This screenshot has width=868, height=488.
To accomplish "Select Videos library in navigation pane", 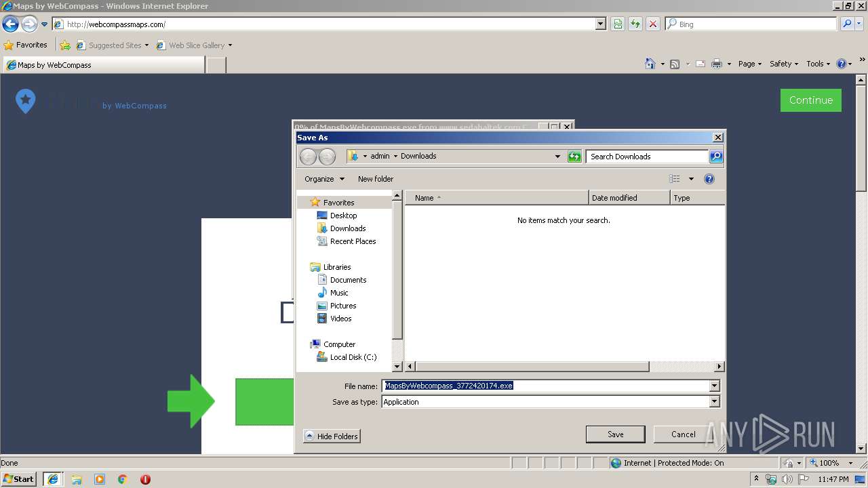I will [340, 319].
